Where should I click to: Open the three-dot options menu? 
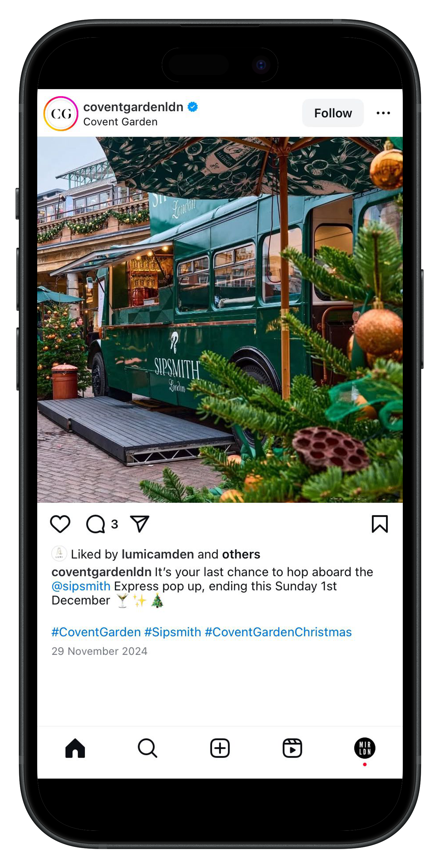[x=383, y=113]
